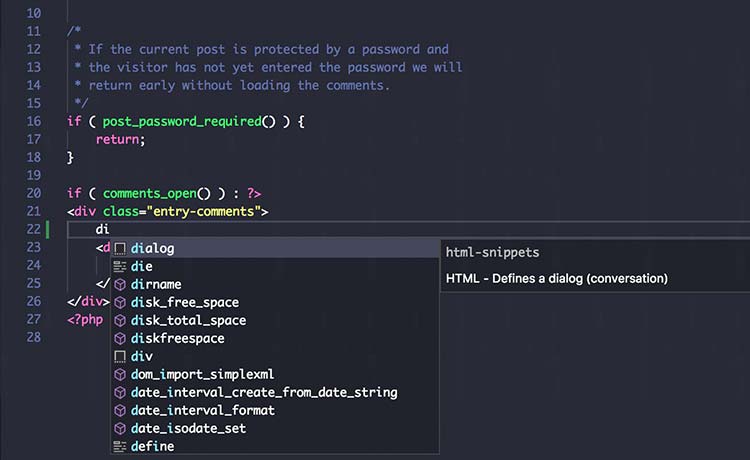Screen dimensions: 750x460
Task: Choose "date_isodate_set" from the autocomplete list
Action: point(188,428)
